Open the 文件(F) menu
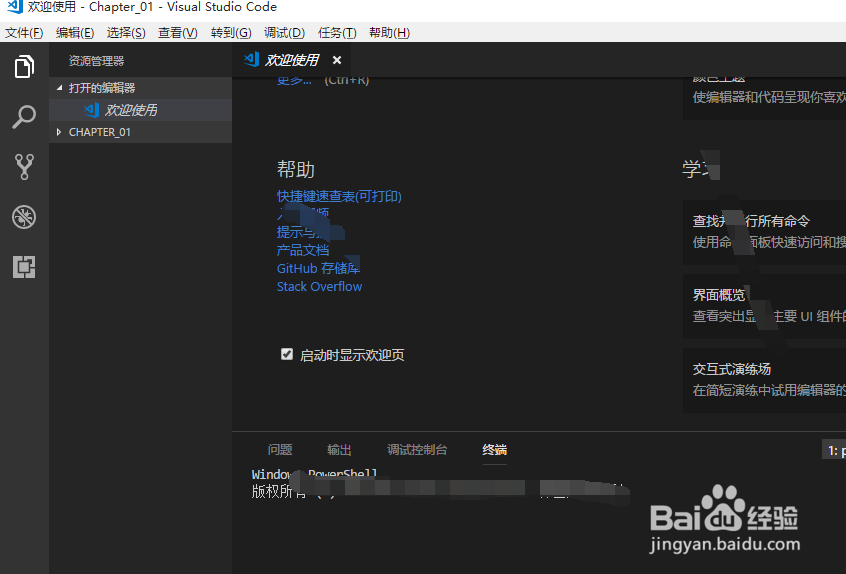This screenshot has height=574, width=846. tap(24, 33)
